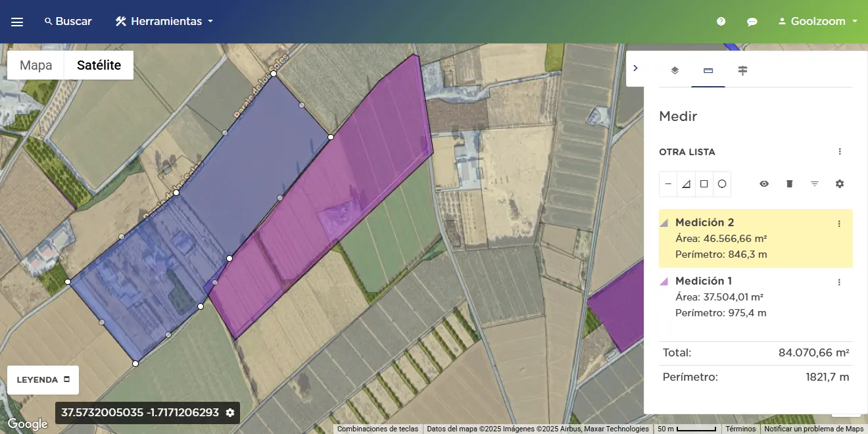868x434 pixels.
Task: Open the layers tab in side panel
Action: tap(675, 70)
